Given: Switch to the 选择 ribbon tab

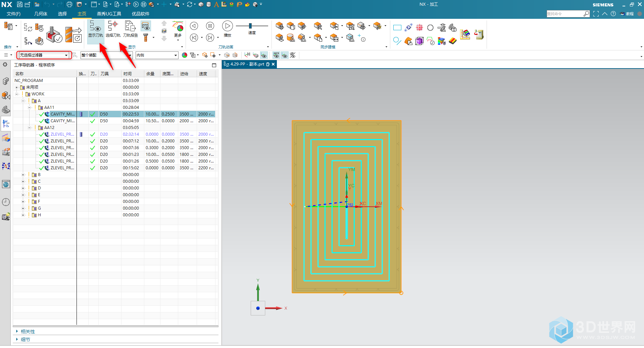Looking at the screenshot, I should click(62, 14).
